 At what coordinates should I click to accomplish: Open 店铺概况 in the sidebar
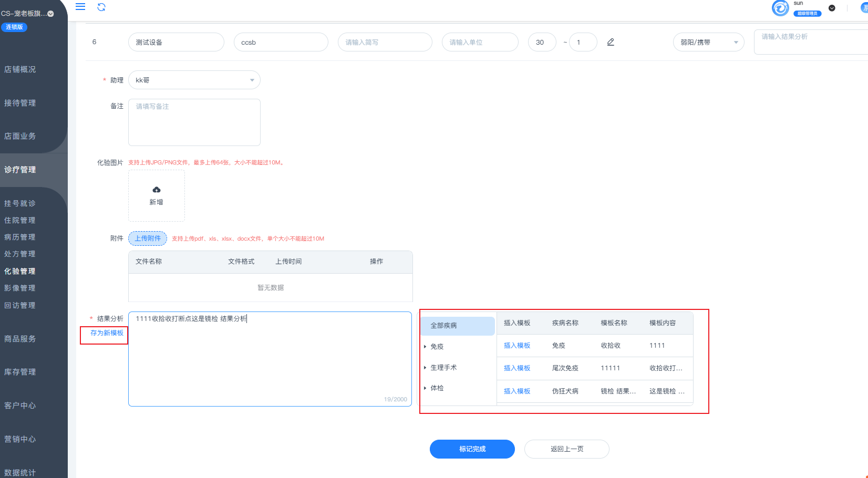click(20, 69)
